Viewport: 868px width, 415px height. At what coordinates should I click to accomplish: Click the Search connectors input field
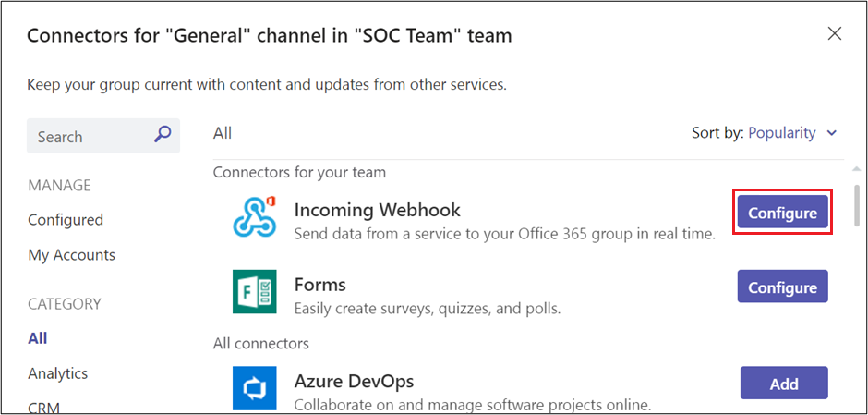[92, 137]
